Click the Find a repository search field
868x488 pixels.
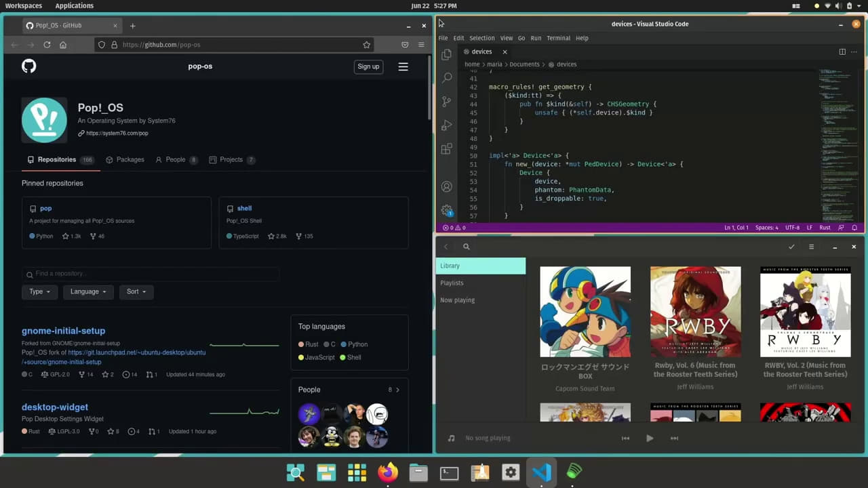pyautogui.click(x=151, y=274)
